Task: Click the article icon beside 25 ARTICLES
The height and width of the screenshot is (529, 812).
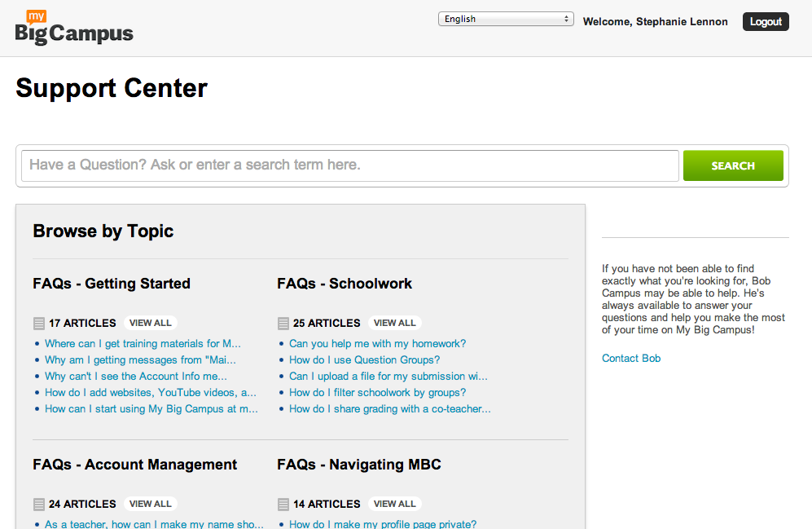Action: click(x=283, y=324)
